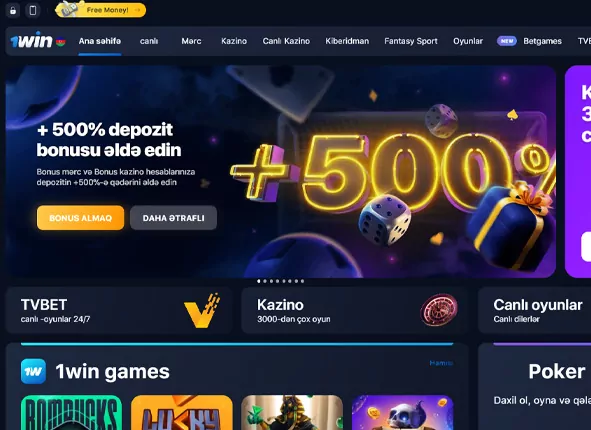Select the first carousel pagination dot
The height and width of the screenshot is (430, 591).
pos(259,281)
